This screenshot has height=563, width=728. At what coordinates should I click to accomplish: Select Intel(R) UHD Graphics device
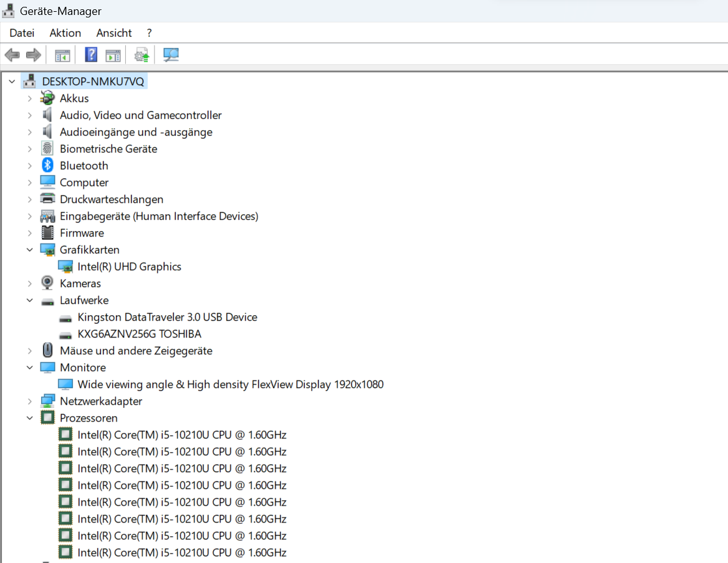tap(129, 267)
